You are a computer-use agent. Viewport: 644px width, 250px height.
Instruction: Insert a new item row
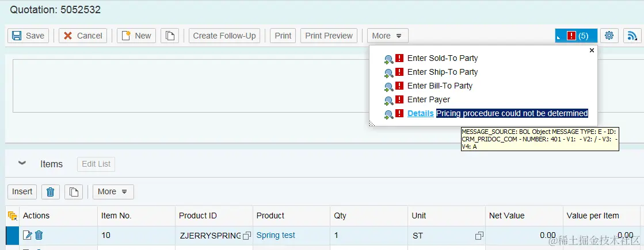click(x=22, y=191)
